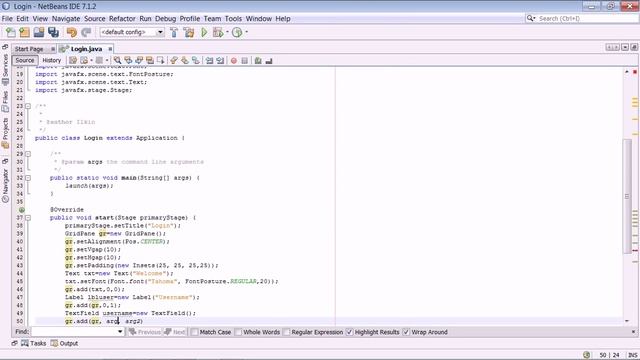Click the Previous find button
Viewport: 640px width, 360px height.
click(x=145, y=332)
